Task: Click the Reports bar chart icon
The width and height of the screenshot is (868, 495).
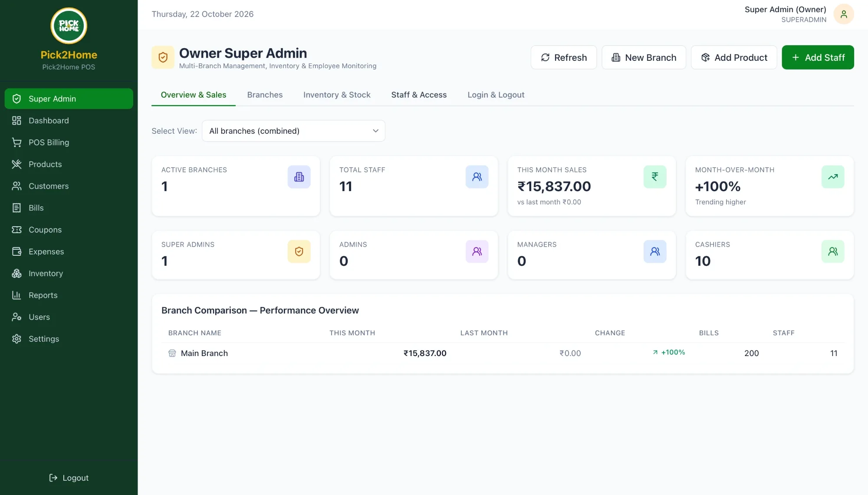Action: (x=16, y=295)
